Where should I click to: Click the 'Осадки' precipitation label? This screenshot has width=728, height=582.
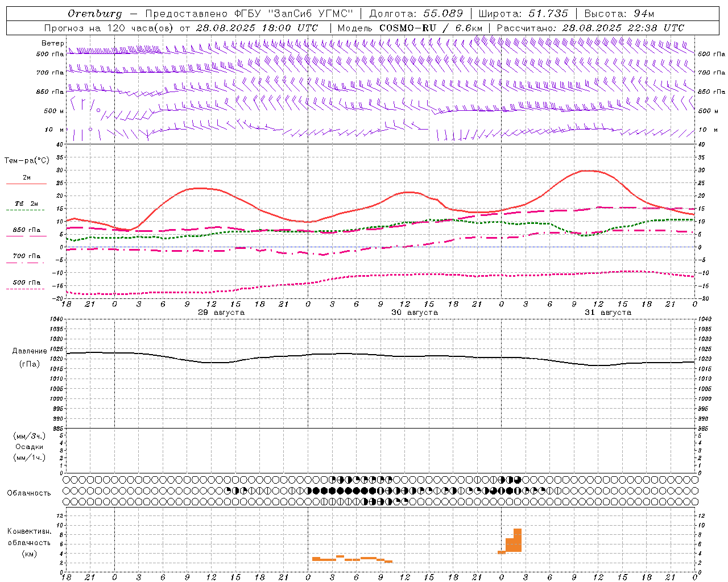tap(30, 447)
